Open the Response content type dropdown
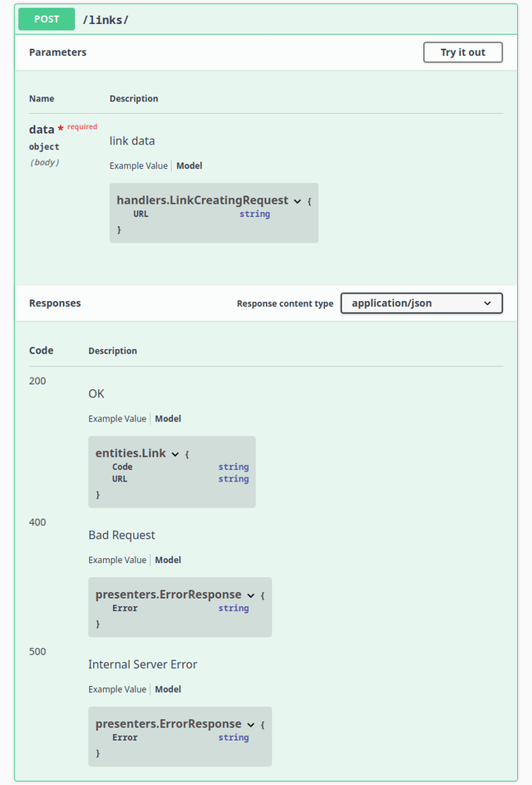Image resolution: width=532 pixels, height=785 pixels. [x=421, y=304]
